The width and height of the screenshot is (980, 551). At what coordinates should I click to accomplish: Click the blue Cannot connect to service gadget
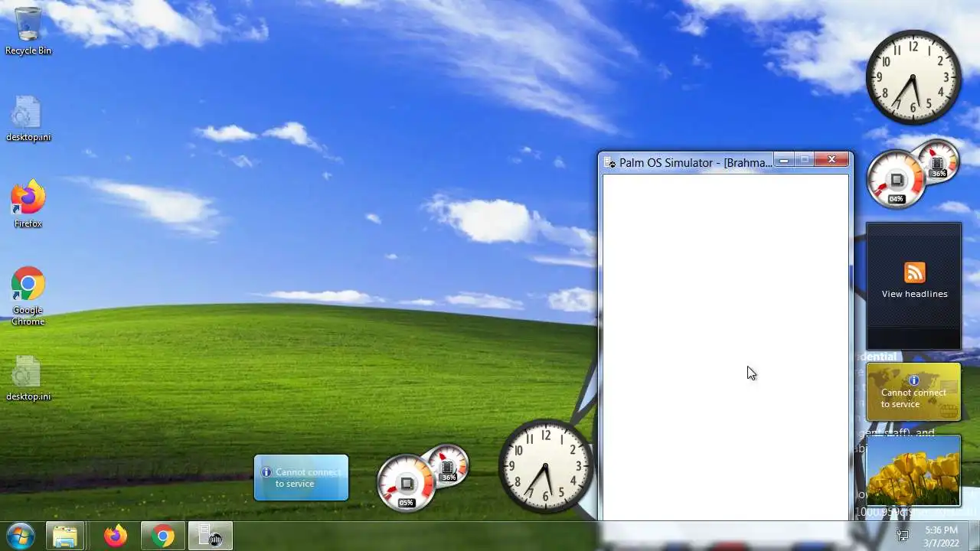point(301,478)
